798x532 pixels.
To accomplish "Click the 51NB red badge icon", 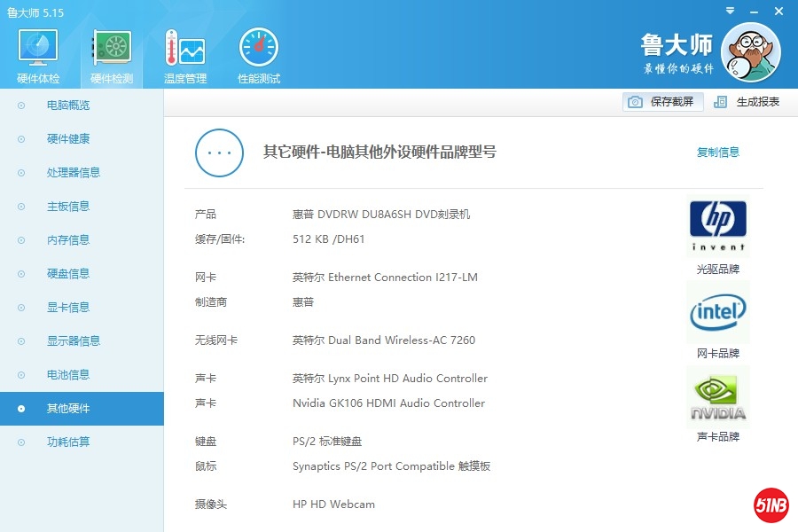I will [771, 505].
